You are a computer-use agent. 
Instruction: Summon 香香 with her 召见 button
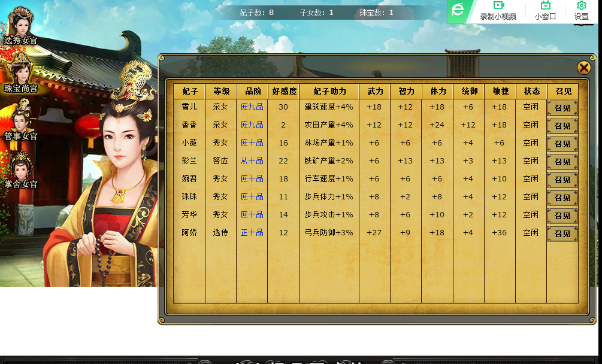pos(562,126)
